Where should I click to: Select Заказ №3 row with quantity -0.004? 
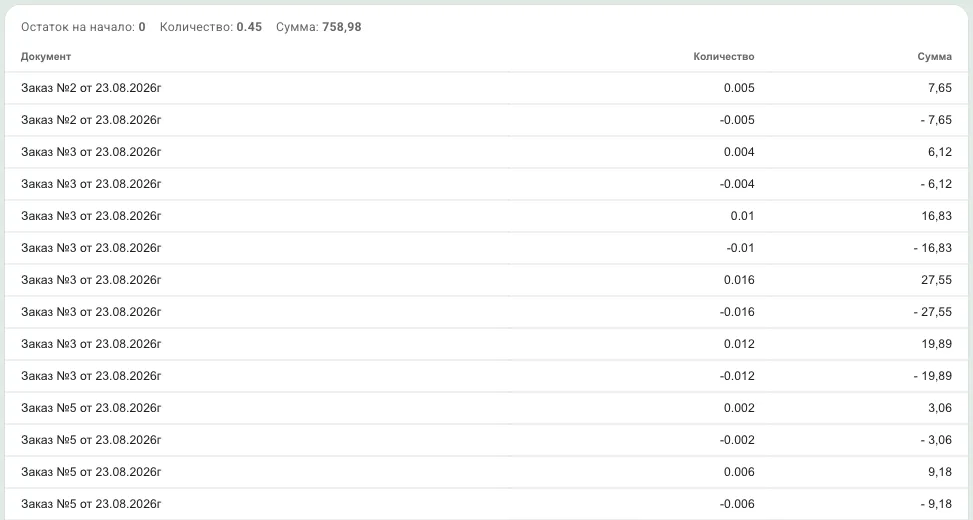coord(486,184)
